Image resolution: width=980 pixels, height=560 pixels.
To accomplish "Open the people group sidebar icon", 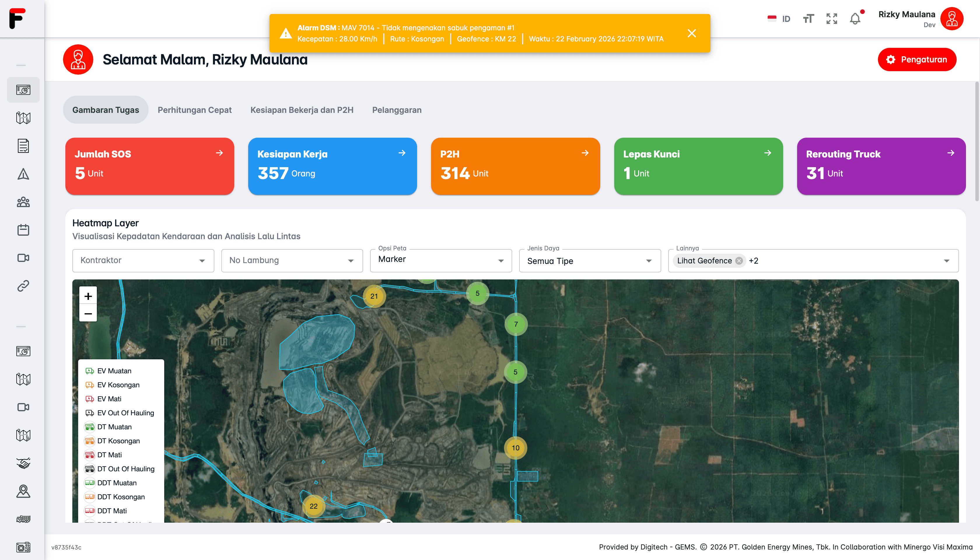I will (x=23, y=202).
